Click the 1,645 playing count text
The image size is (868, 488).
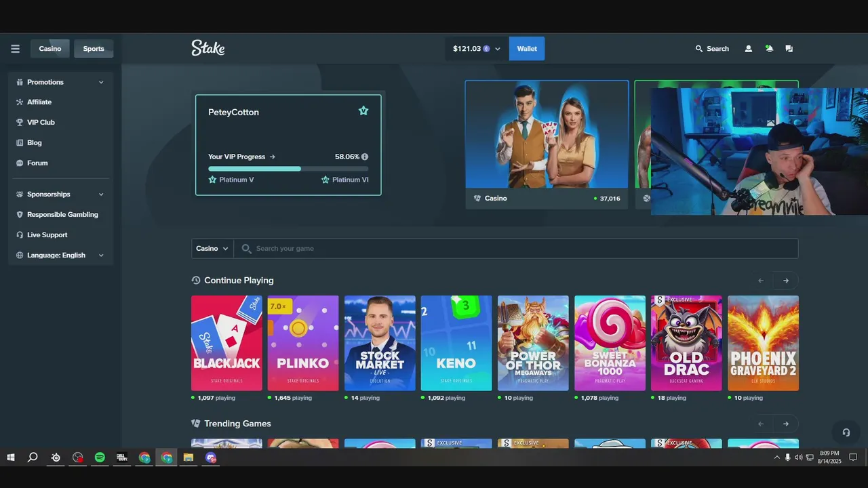[293, 398]
